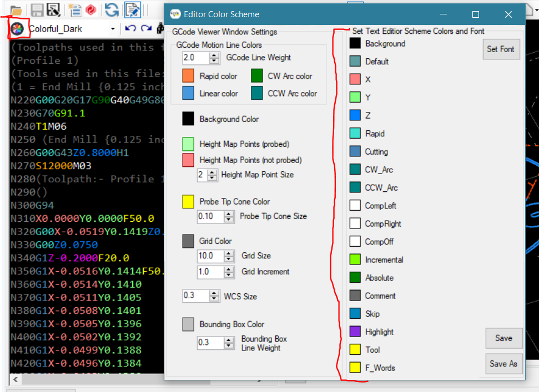
Task: Click the GCode Line Weight 2.0 field
Action: click(196, 58)
